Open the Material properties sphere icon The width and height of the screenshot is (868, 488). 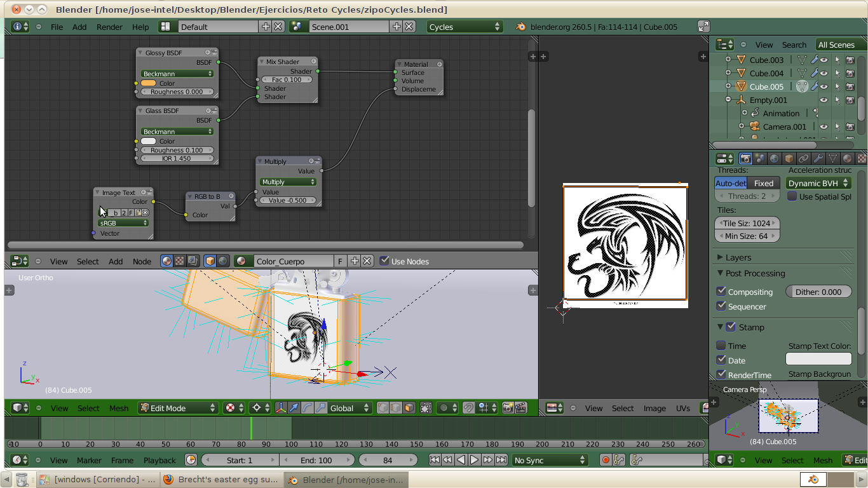[847, 159]
